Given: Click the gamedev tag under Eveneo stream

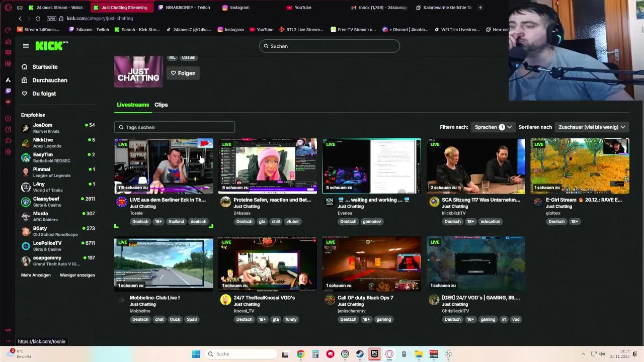Looking at the screenshot, I should (x=372, y=221).
